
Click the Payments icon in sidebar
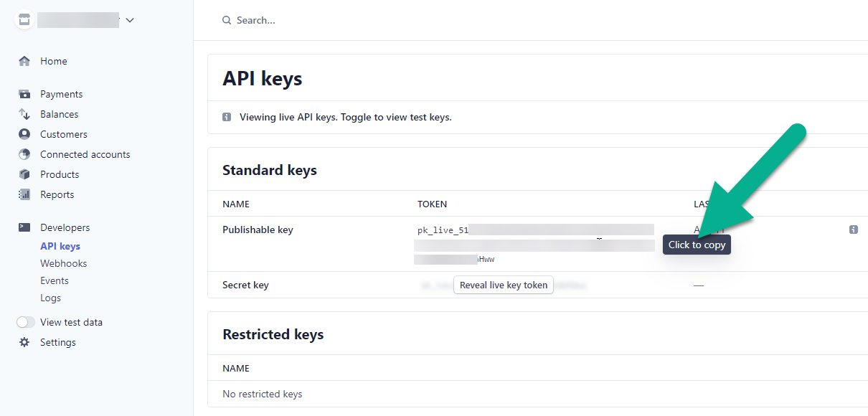pyautogui.click(x=25, y=94)
